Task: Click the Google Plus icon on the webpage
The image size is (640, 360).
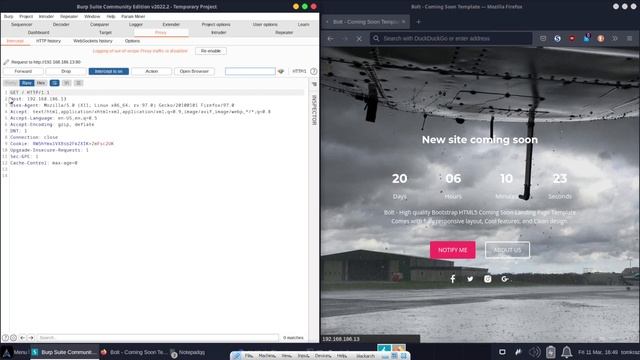Action: [x=505, y=279]
